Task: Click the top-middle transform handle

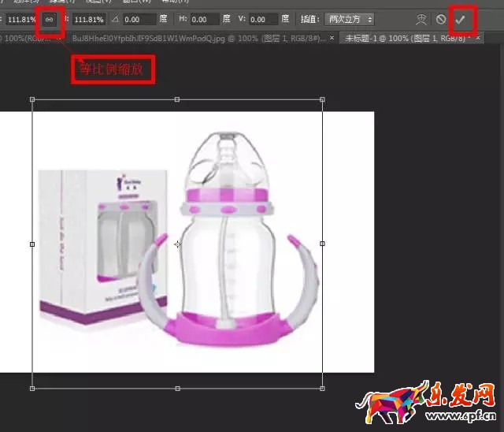Action: [177, 99]
